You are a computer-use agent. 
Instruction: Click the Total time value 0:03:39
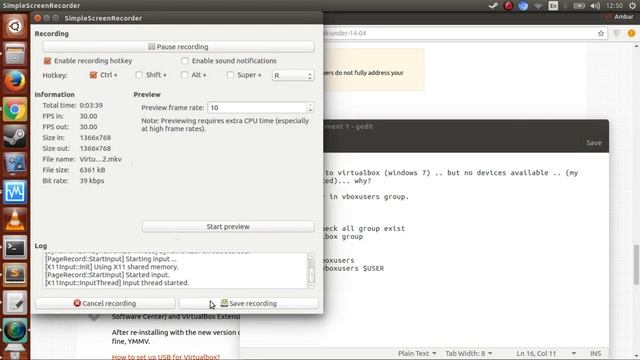tap(91, 105)
